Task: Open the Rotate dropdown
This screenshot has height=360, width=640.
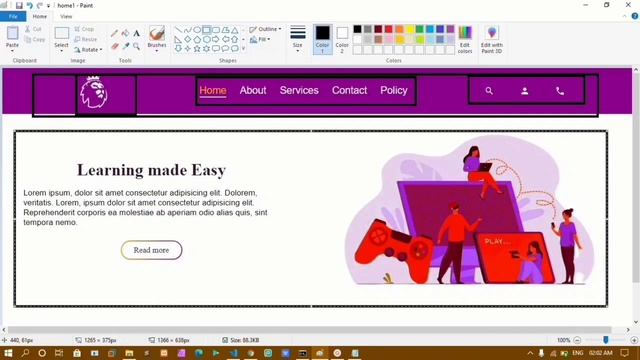Action: click(x=88, y=50)
